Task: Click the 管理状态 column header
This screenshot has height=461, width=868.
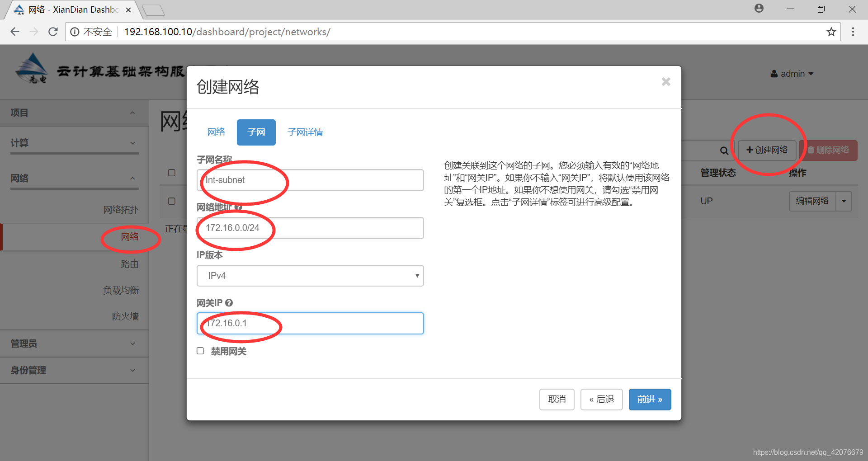Action: click(x=718, y=173)
